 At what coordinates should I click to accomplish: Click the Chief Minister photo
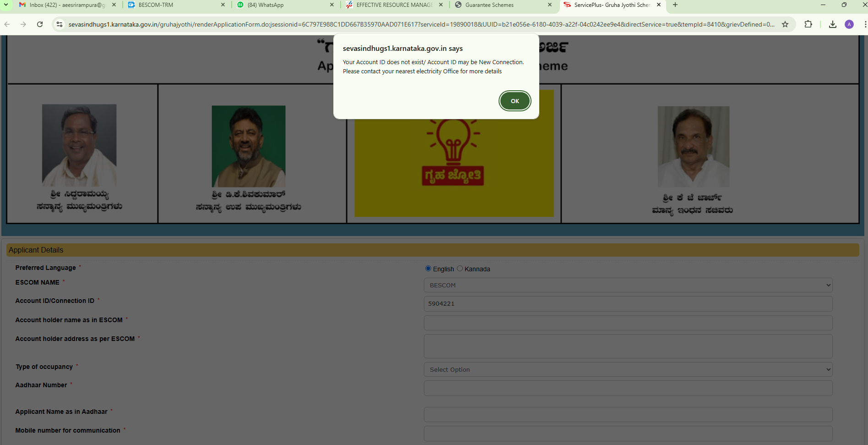pyautogui.click(x=79, y=145)
